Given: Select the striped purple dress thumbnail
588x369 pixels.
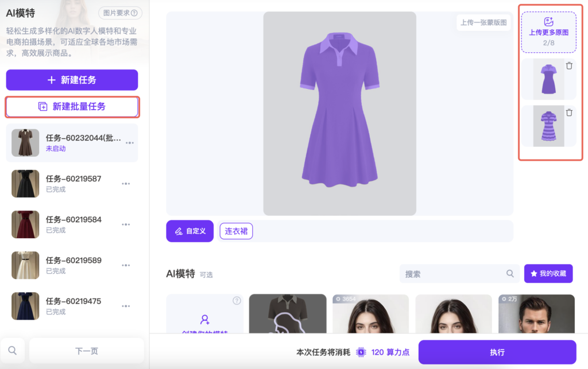Looking at the screenshot, I should pos(548,126).
